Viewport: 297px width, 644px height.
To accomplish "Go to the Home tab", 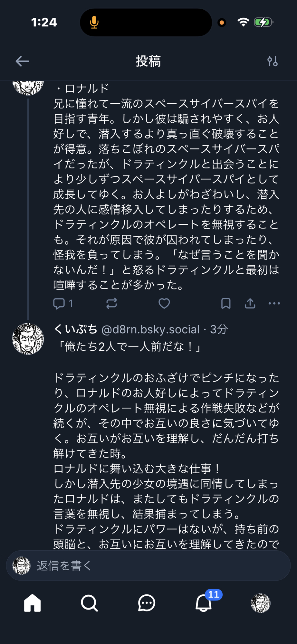I will tap(33, 603).
